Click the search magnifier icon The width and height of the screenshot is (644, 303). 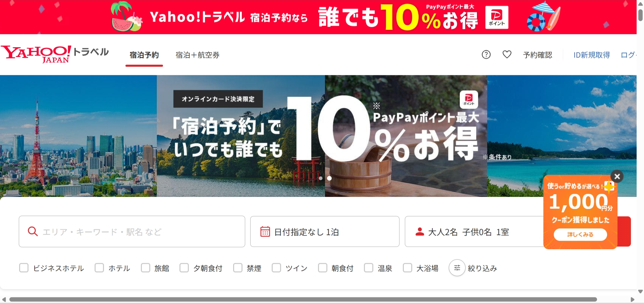click(33, 232)
